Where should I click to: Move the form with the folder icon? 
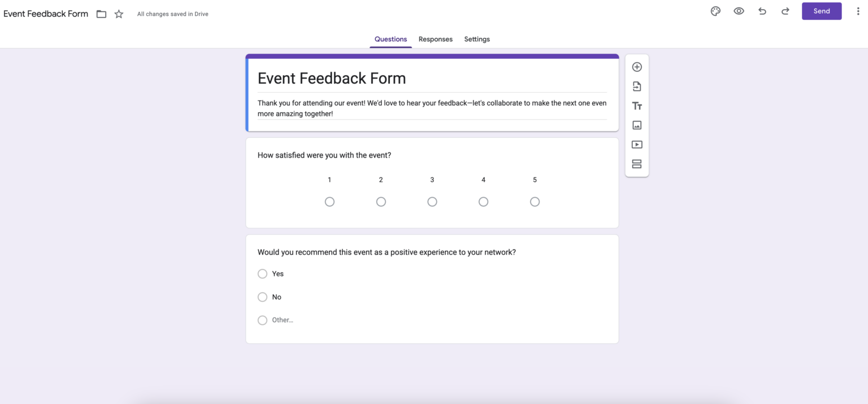pos(101,14)
